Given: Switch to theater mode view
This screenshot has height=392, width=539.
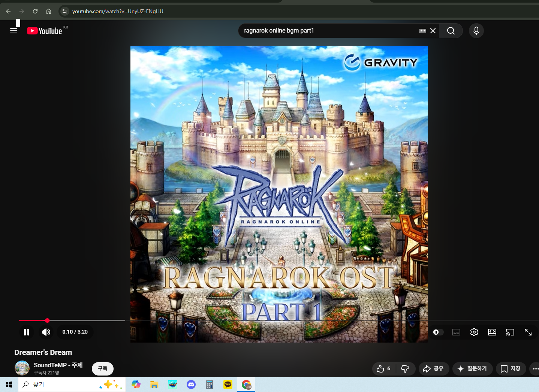Looking at the screenshot, I should (x=492, y=332).
